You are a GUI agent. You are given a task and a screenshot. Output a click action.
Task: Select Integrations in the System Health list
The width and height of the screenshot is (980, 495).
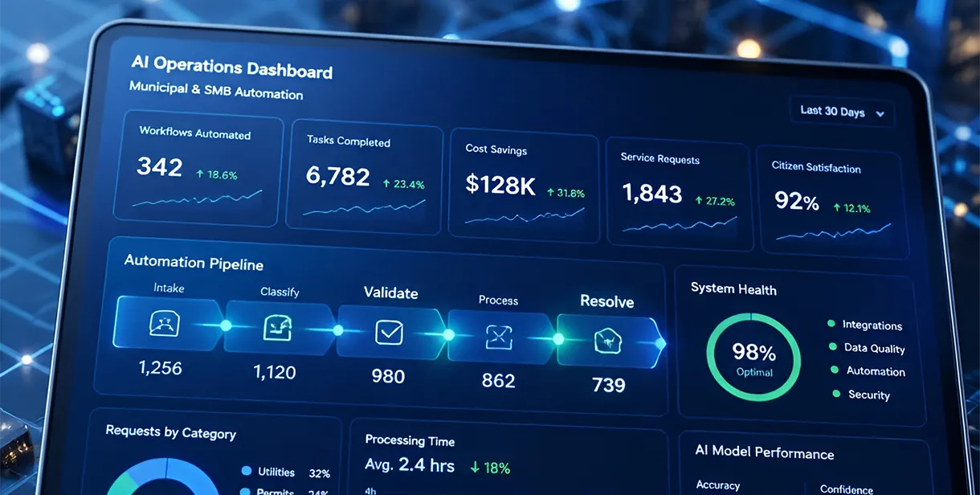pyautogui.click(x=865, y=325)
